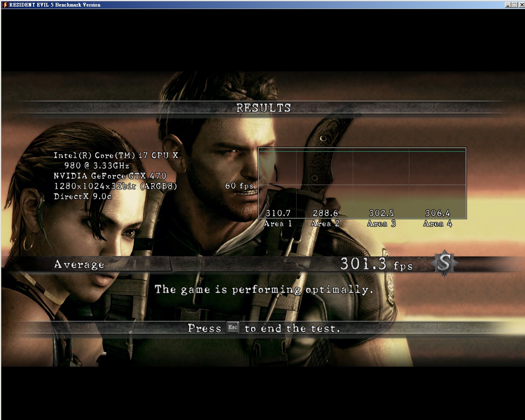Click the 1280x1024x32bit (ARGB8) resolution text
525x420 pixels.
(x=115, y=186)
